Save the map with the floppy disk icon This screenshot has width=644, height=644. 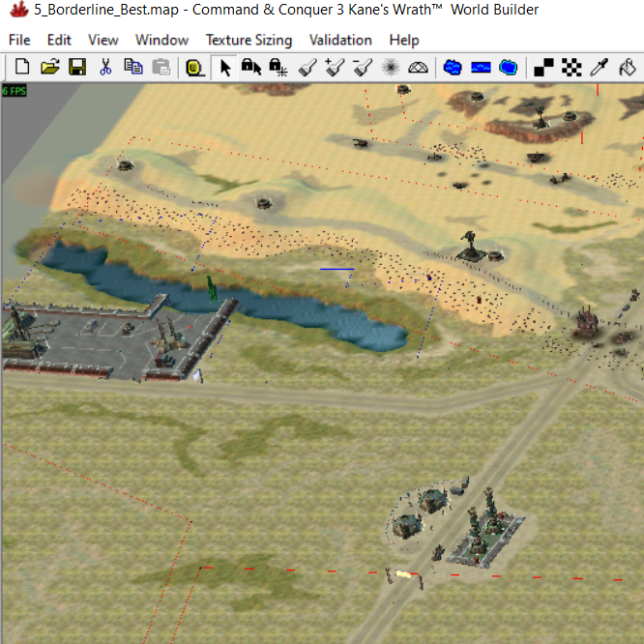[x=77, y=67]
